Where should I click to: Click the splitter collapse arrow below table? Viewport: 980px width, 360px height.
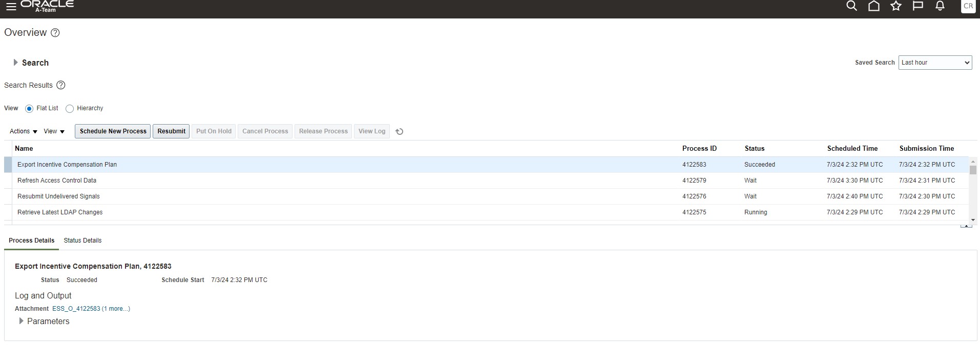(966, 225)
